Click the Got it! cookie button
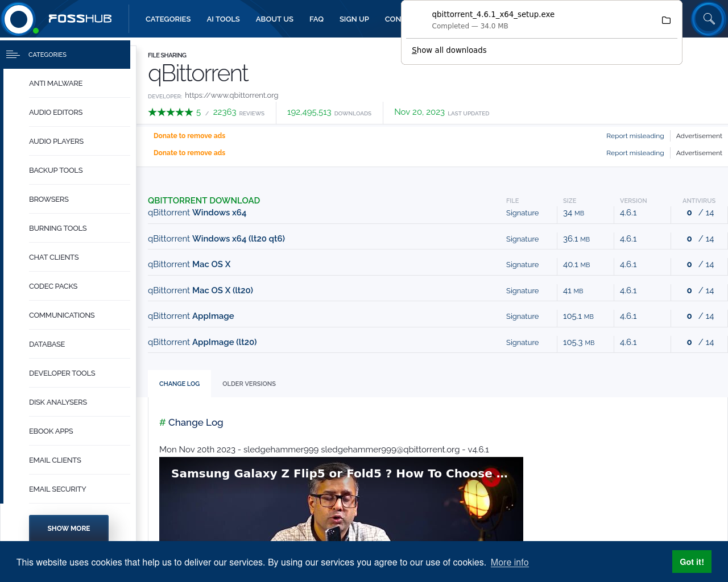The width and height of the screenshot is (728, 582). (x=692, y=562)
